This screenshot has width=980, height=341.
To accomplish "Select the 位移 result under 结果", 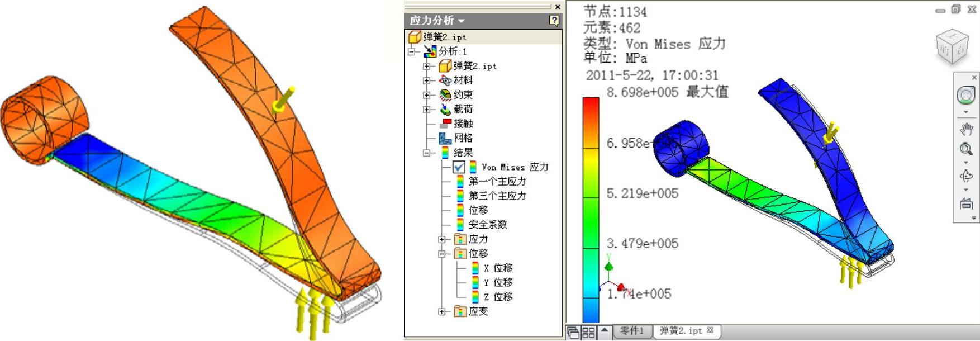I will 478,210.
